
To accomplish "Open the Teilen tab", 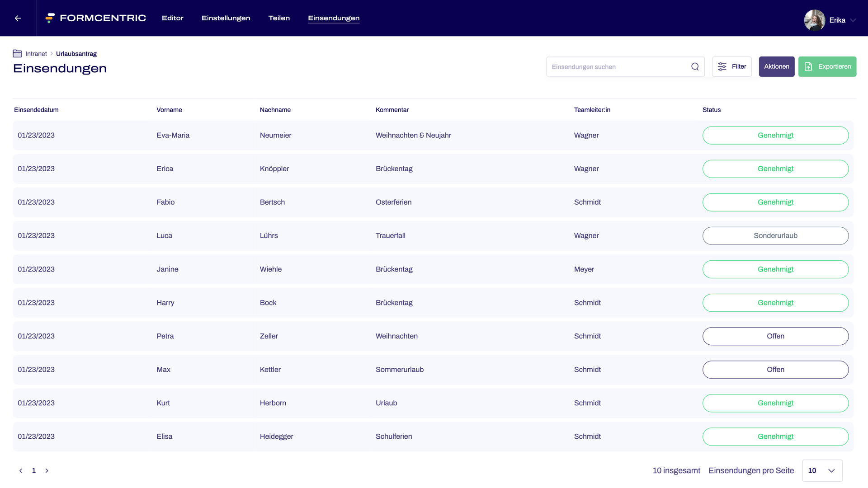I will coord(279,18).
